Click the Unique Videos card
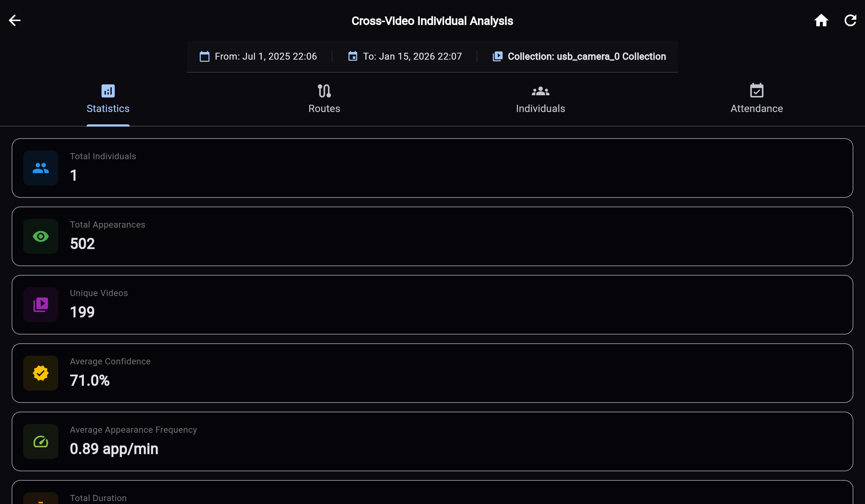 pyautogui.click(x=432, y=305)
